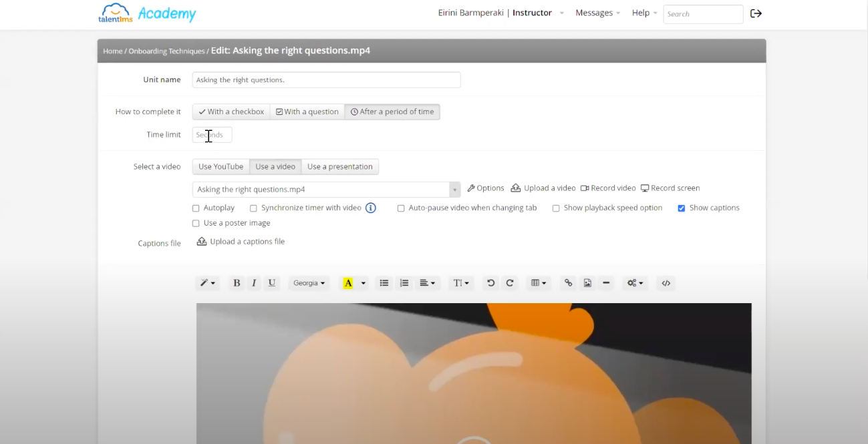This screenshot has width=868, height=444.
Task: Click the top Search box
Action: pos(703,14)
